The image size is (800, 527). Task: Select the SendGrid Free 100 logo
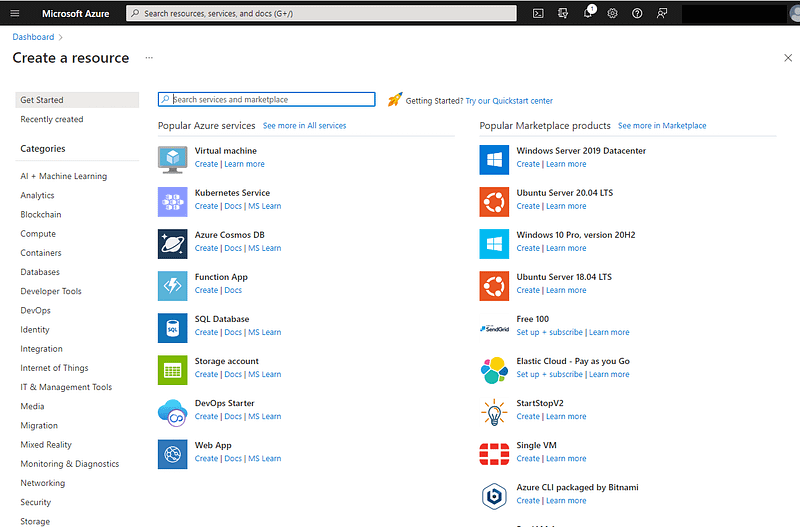tap(494, 329)
